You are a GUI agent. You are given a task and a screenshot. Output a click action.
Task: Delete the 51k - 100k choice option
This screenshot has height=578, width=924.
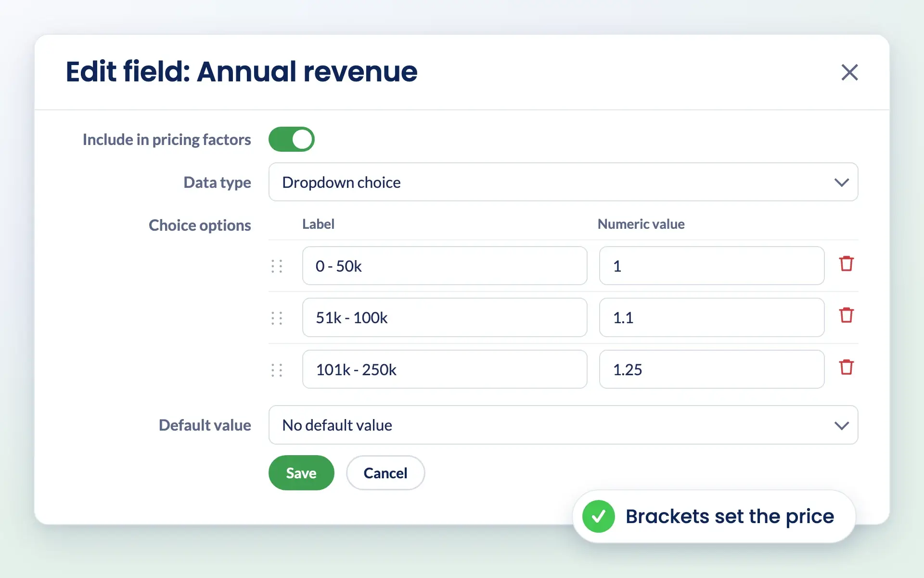click(846, 315)
